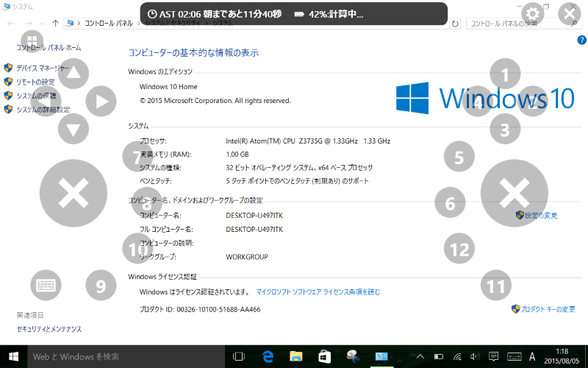The width and height of the screenshot is (588, 368).
Task: Show hidden tray icons chevron
Action: tap(420, 357)
